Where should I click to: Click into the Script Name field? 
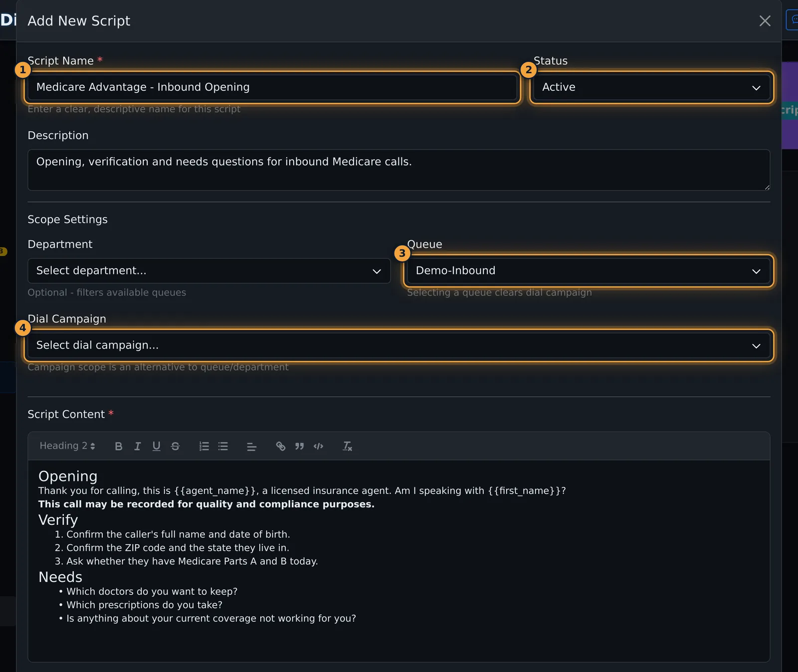coord(272,87)
